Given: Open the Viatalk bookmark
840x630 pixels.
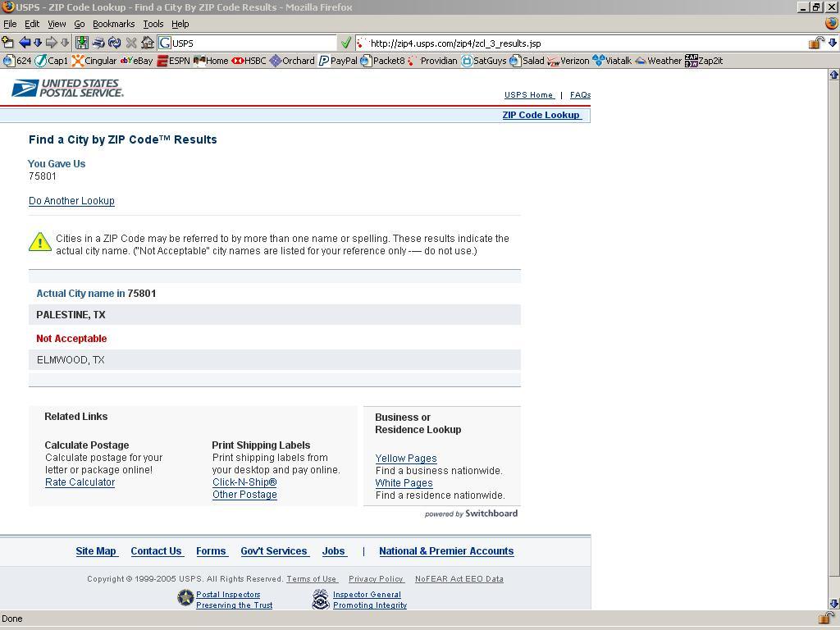Looking at the screenshot, I should click(x=612, y=61).
